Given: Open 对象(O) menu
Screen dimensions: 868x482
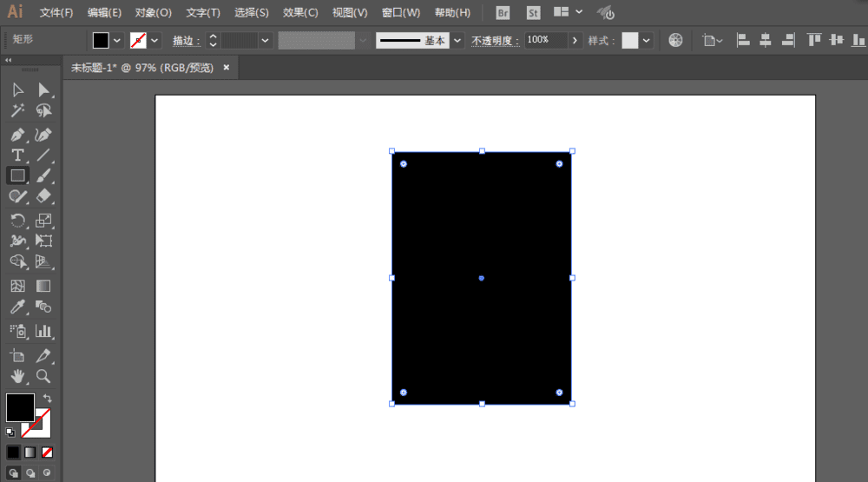Looking at the screenshot, I should click(154, 13).
